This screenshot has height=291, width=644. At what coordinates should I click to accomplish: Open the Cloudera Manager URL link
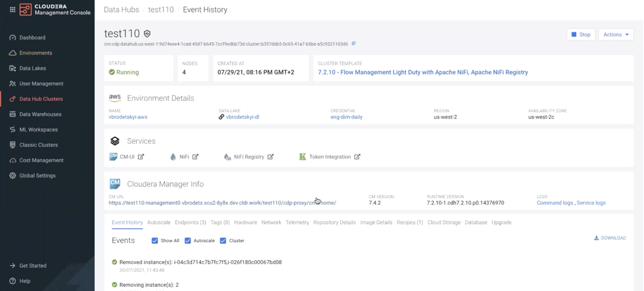[x=222, y=203]
